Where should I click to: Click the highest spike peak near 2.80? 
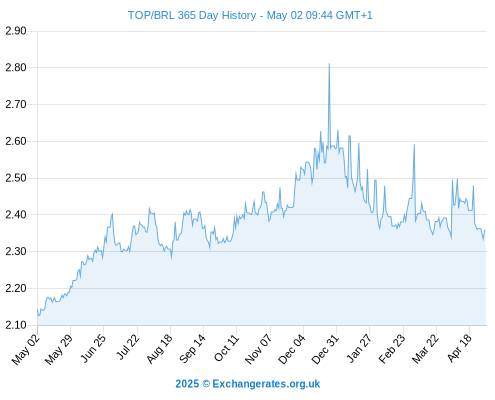(x=329, y=64)
